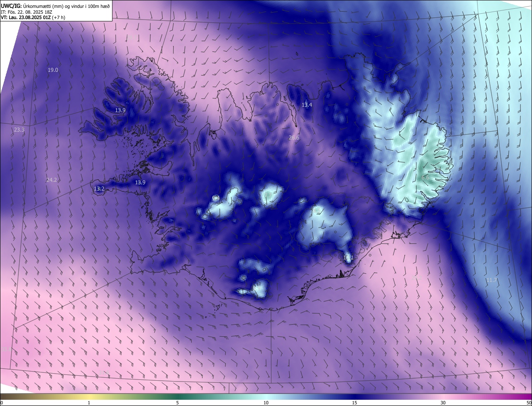Click the 24.2 value label
The width and height of the screenshot is (532, 406).
pos(52,180)
